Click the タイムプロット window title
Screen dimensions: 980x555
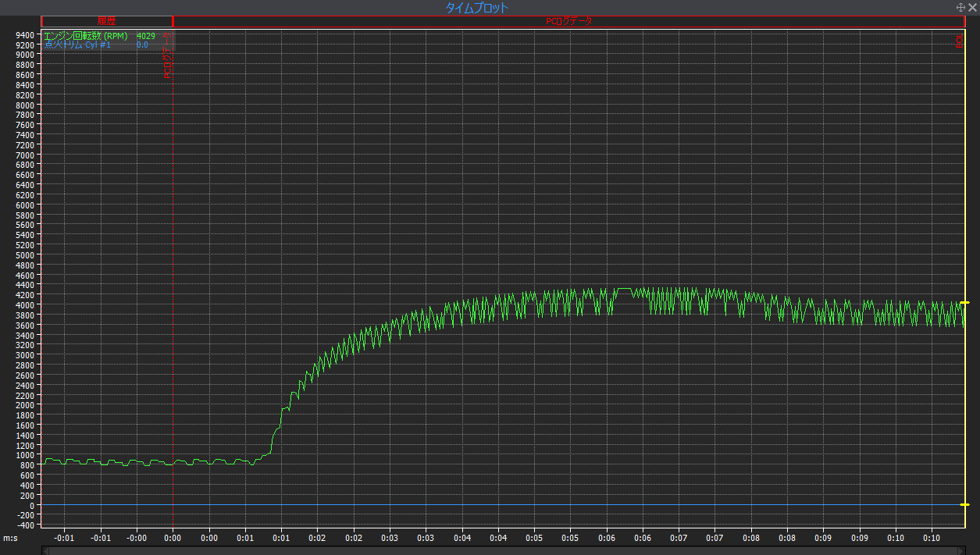(x=476, y=8)
